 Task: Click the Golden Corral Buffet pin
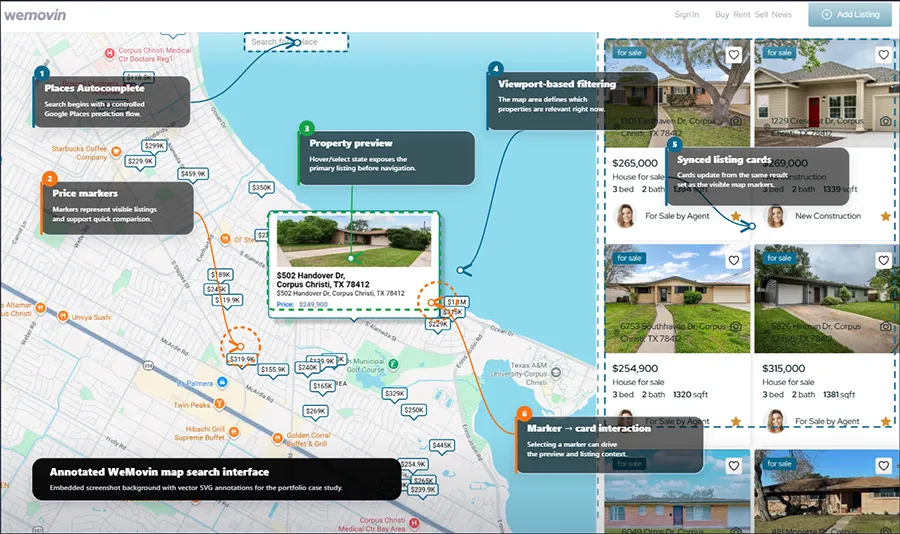pos(278,438)
